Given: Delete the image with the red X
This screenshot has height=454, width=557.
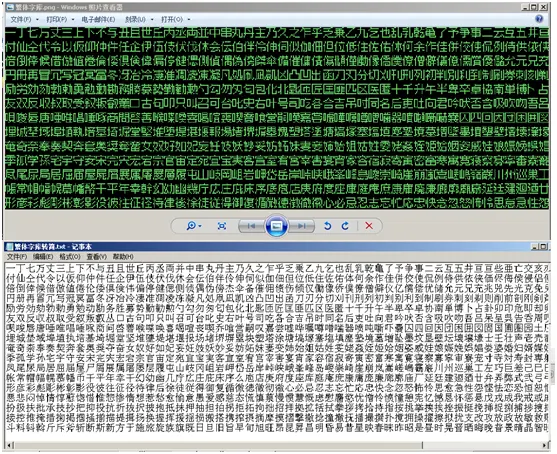Looking at the screenshot, I should click(x=369, y=226).
